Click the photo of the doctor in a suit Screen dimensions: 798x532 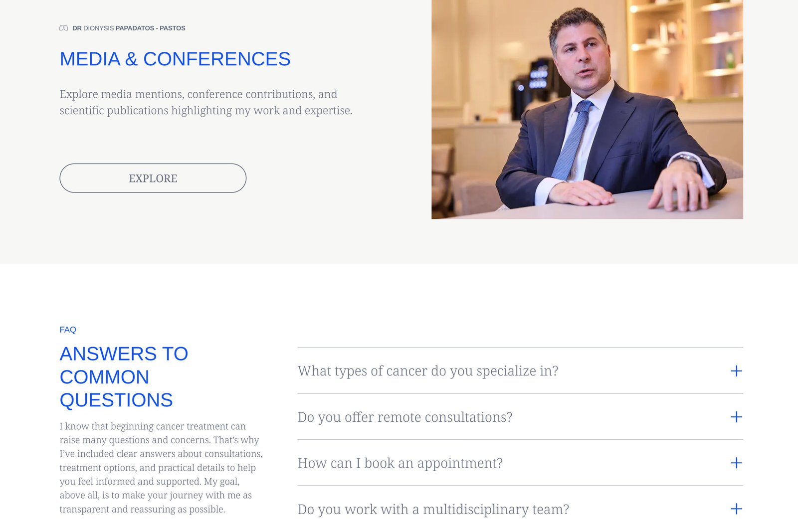click(587, 109)
